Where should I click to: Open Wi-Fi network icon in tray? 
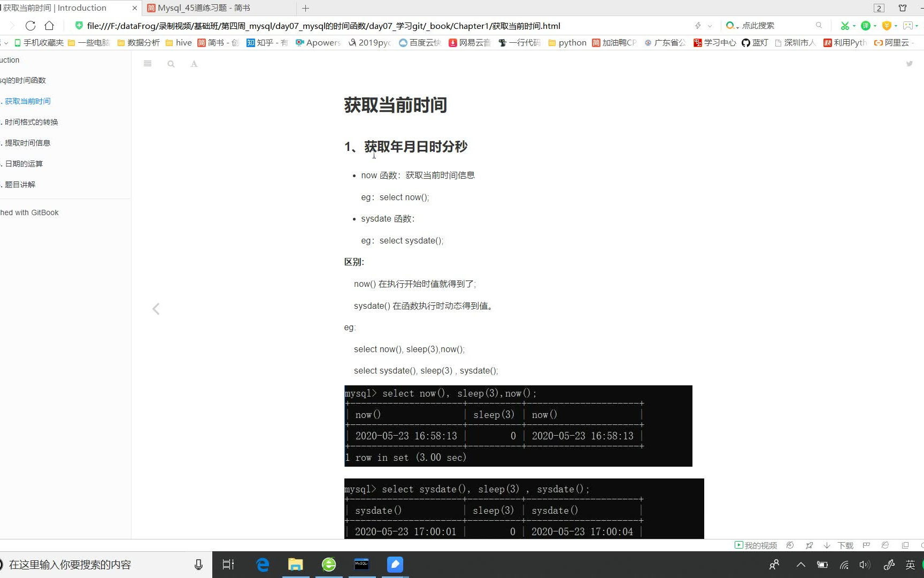coord(844,565)
